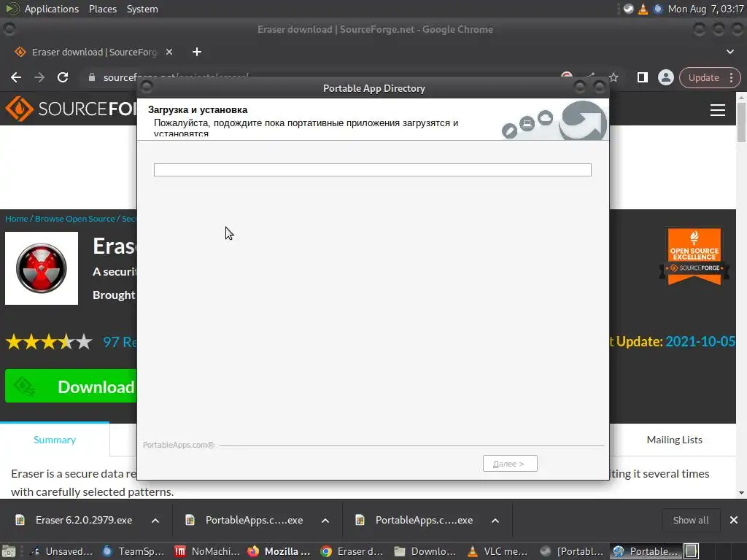
Task: Open the System menu
Action: tap(142, 9)
